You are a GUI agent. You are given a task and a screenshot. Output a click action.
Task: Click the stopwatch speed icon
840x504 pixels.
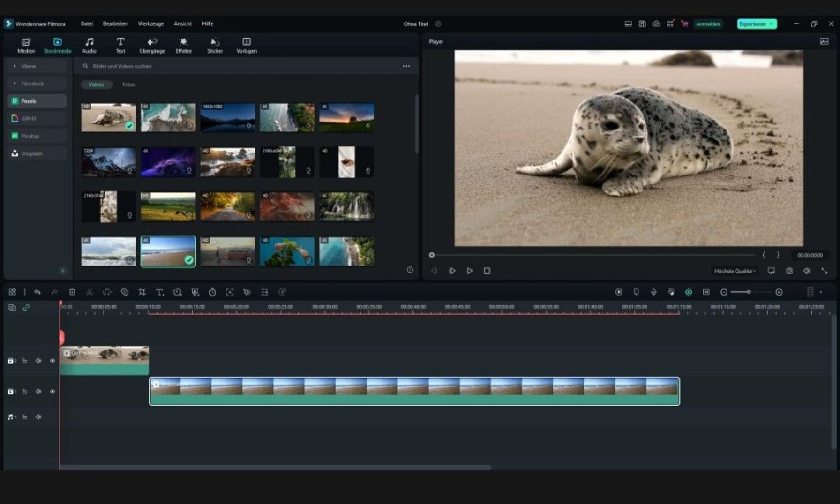(x=212, y=292)
